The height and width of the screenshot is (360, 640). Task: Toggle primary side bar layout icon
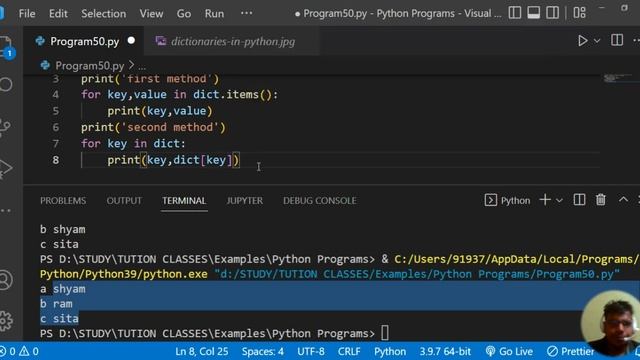click(515, 13)
